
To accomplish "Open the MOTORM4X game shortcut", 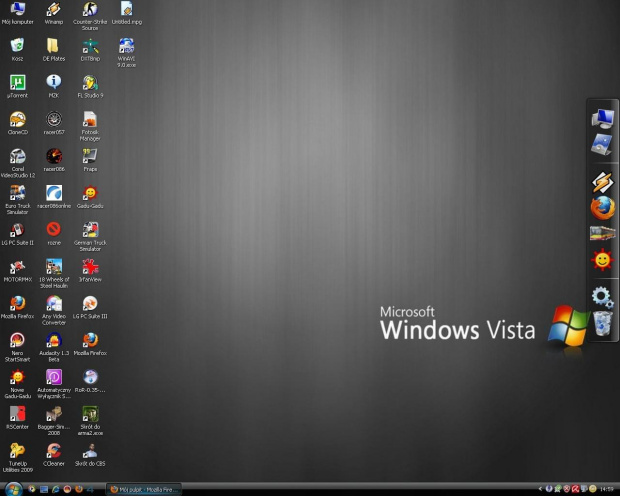I will click(x=17, y=271).
